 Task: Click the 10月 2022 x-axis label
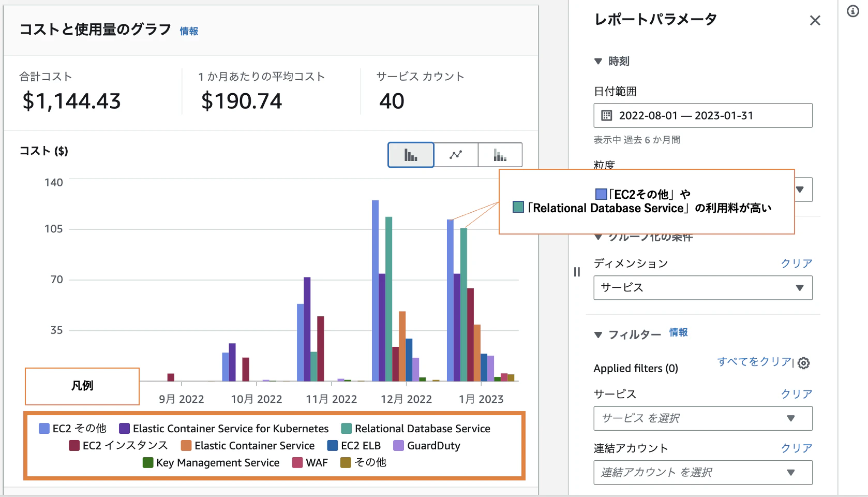[256, 399]
